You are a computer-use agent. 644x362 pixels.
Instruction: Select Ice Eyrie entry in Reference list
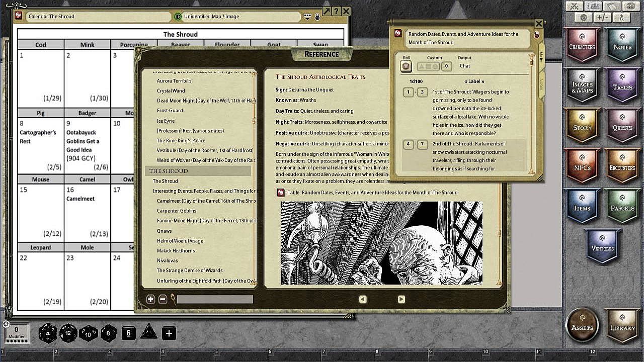pos(166,121)
